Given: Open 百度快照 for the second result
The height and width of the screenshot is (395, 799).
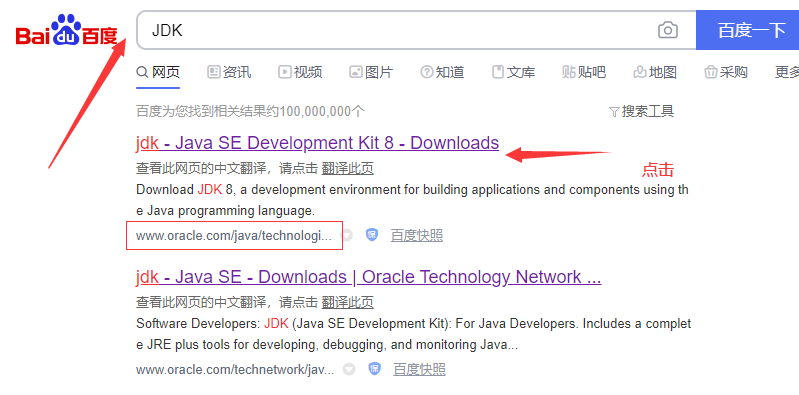Looking at the screenshot, I should [x=419, y=370].
